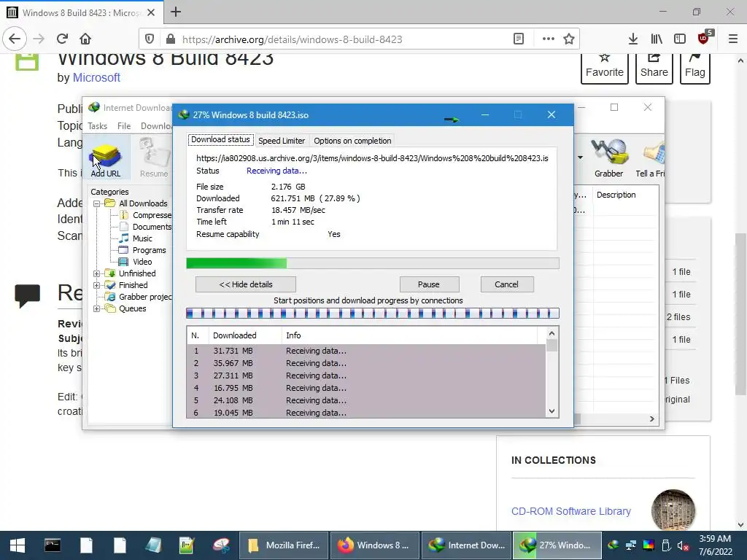
Task: Open the Options on completion tab
Action: pos(352,141)
